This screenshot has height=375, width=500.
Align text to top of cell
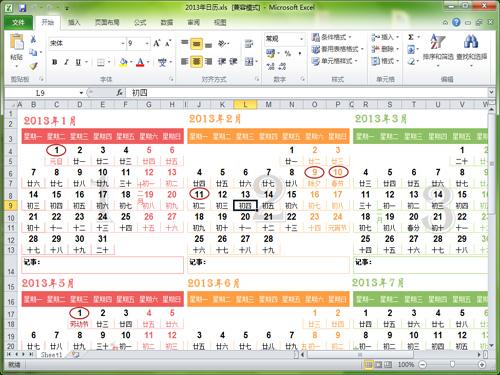[184, 43]
